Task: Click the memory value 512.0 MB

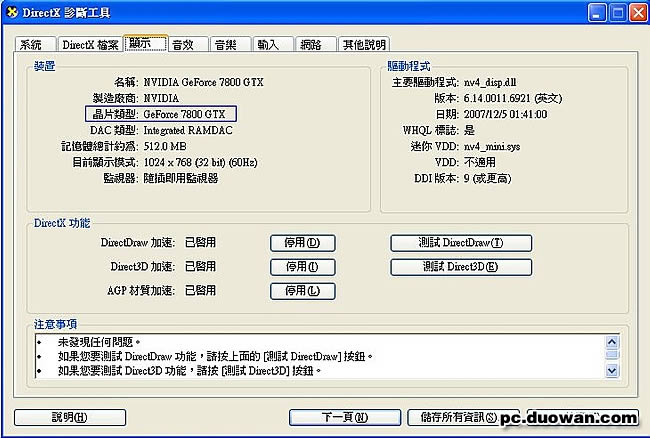Action: tap(165, 146)
